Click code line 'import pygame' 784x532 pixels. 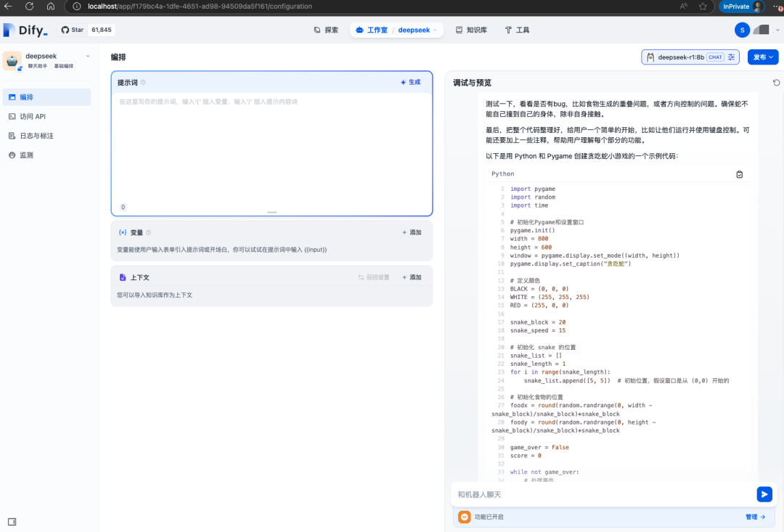coord(533,189)
